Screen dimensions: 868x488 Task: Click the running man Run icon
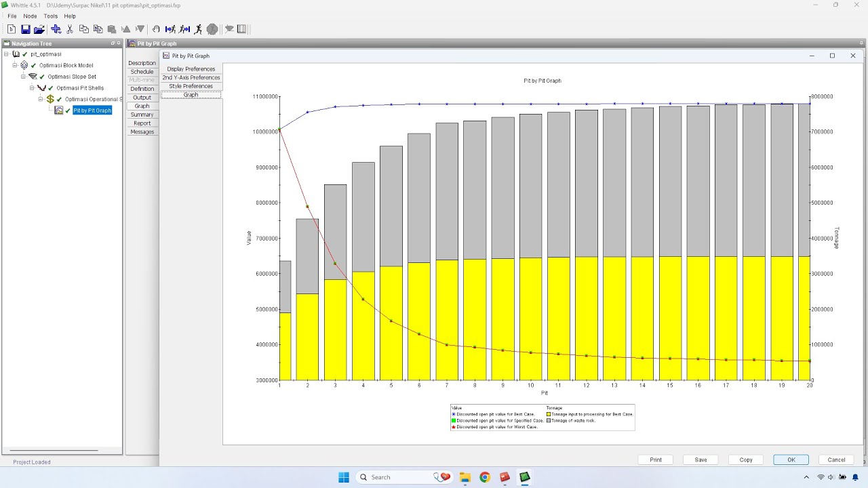coord(198,29)
